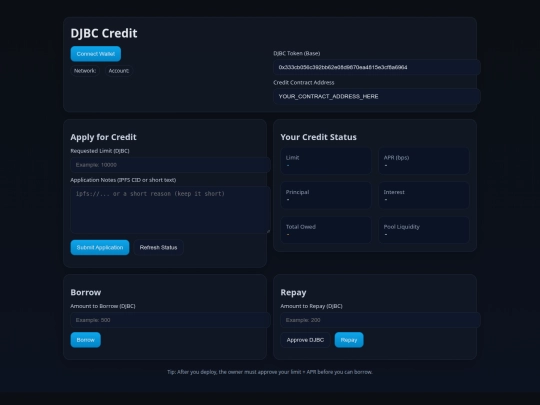Select the Limit status card
The width and height of the screenshot is (540, 405).
[326, 161]
